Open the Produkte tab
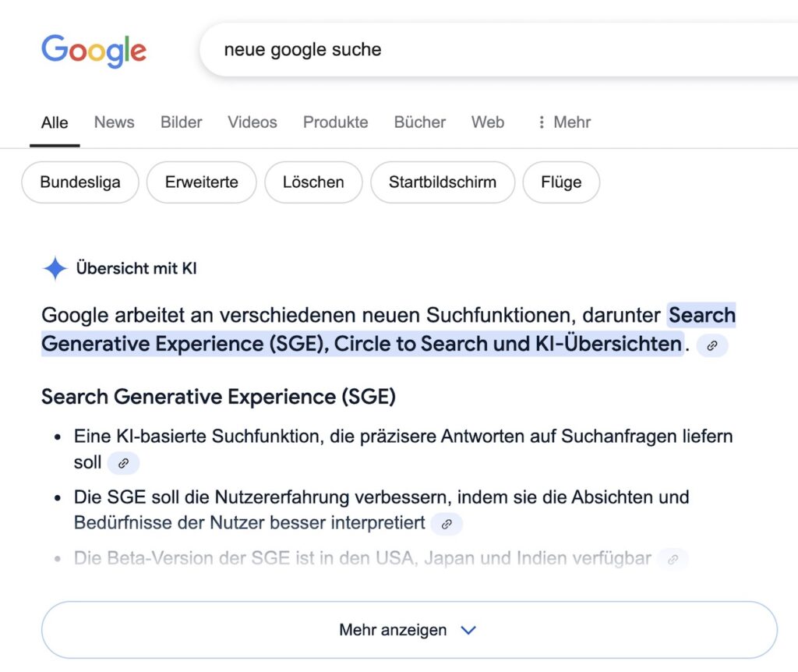The width and height of the screenshot is (798, 672). click(335, 122)
